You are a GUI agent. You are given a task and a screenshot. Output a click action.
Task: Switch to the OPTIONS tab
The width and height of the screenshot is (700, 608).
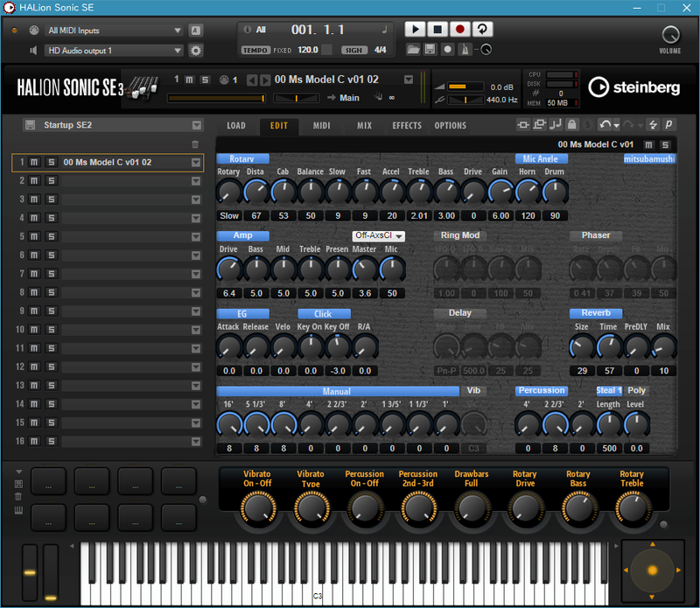(x=450, y=125)
